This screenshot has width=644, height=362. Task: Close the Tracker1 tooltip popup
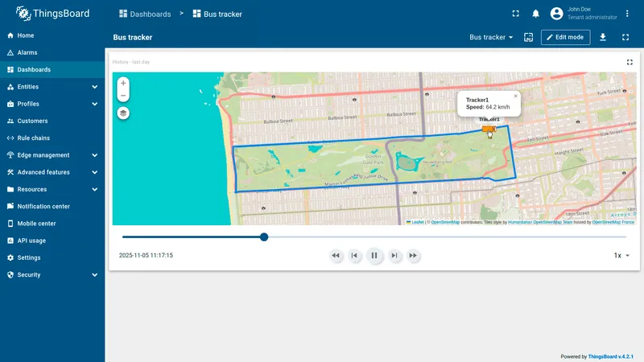(x=515, y=96)
